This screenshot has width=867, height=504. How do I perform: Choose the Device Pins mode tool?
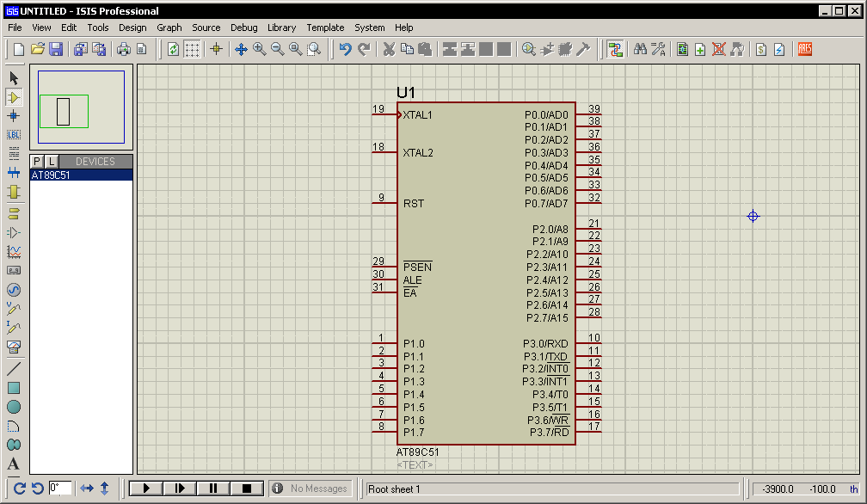click(x=14, y=233)
